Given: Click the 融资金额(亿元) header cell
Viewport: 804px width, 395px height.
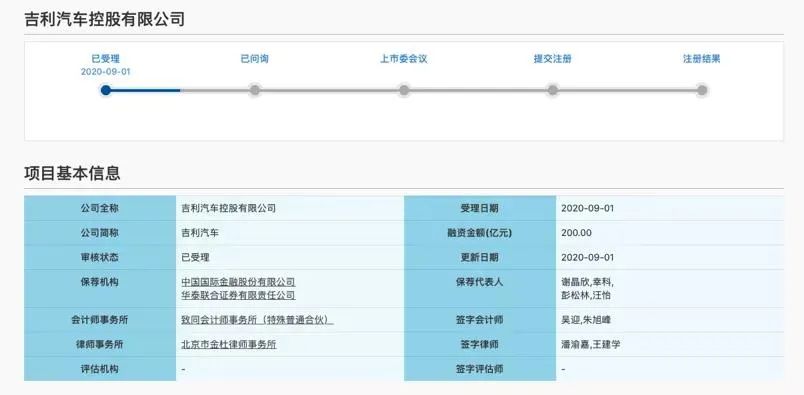Looking at the screenshot, I should [x=479, y=233].
